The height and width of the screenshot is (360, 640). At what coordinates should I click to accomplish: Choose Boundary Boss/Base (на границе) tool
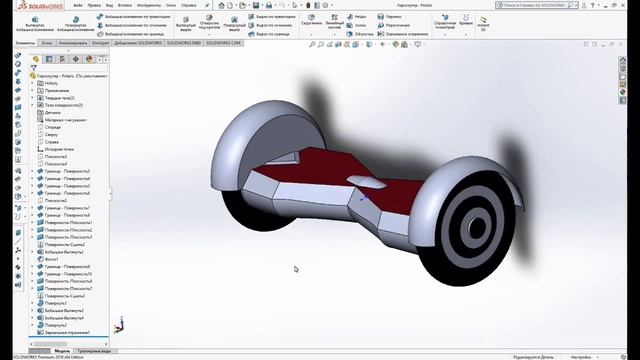pos(131,34)
